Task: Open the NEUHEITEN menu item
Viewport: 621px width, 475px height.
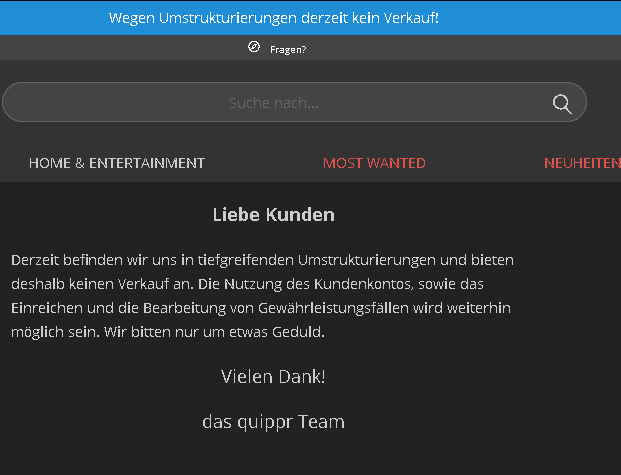Action: click(582, 163)
